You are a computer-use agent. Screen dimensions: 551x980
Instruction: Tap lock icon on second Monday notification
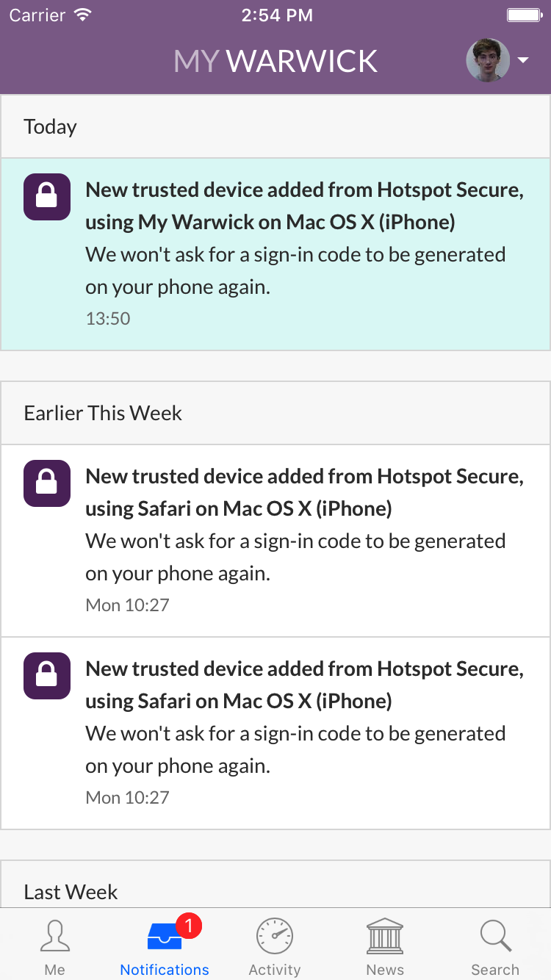(47, 676)
